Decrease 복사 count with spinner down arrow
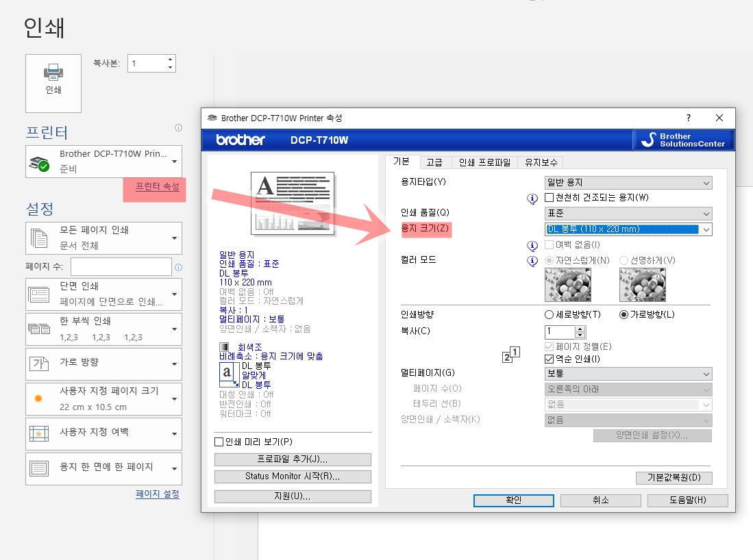This screenshot has height=560, width=753. tap(580, 335)
